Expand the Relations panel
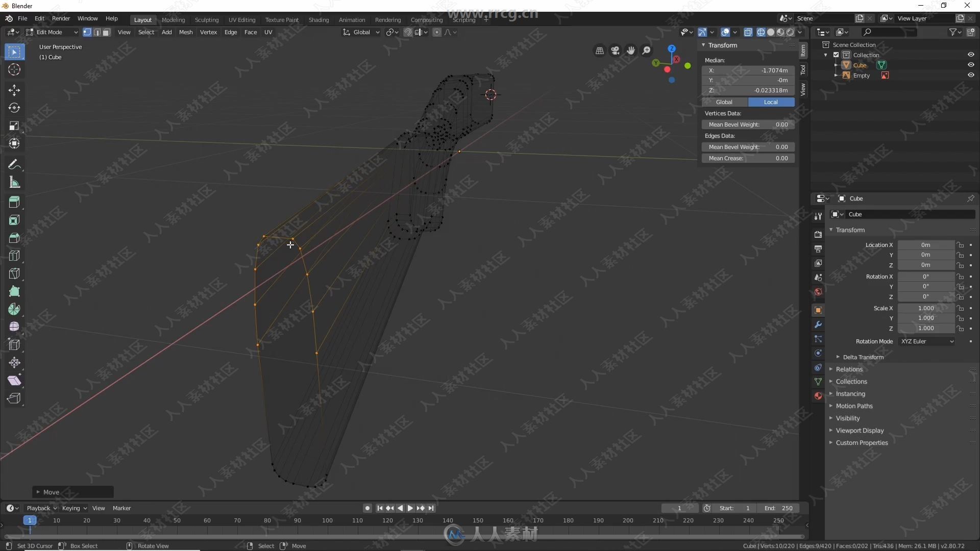This screenshot has height=551, width=980. coord(849,369)
